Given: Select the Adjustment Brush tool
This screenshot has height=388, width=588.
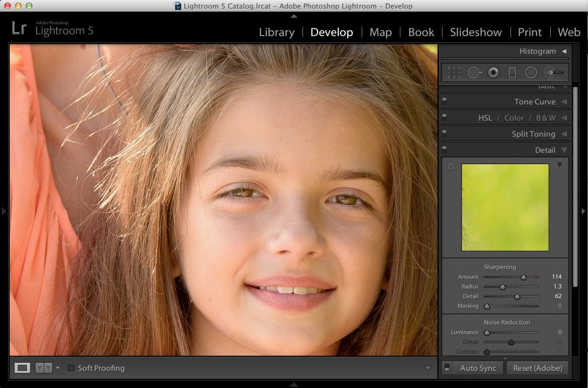Looking at the screenshot, I should [554, 72].
